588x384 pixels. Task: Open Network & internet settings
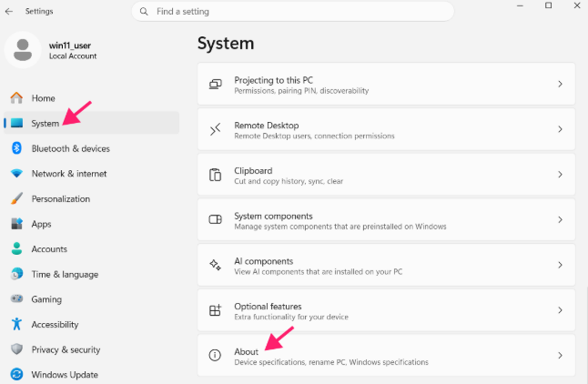click(69, 174)
